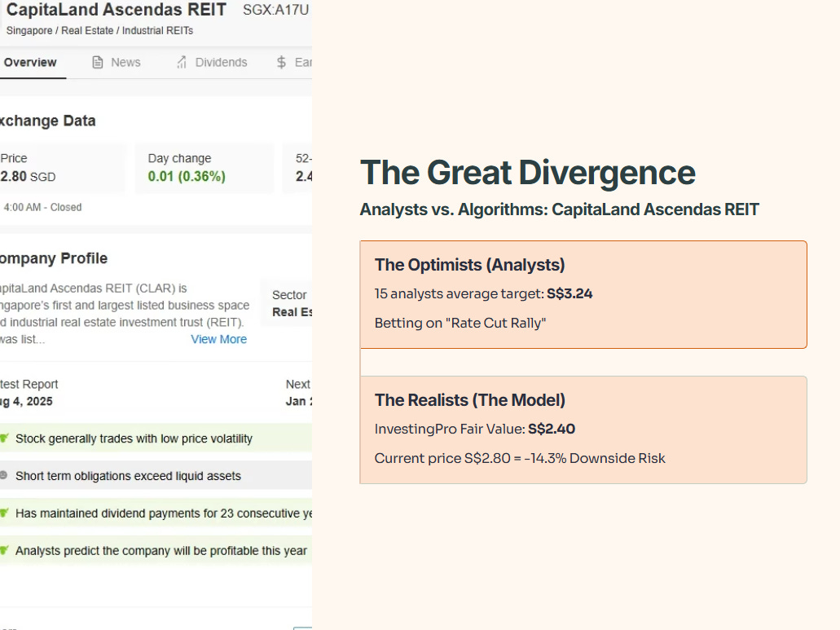Click the Dividends chart icon
This screenshot has width=840, height=630.
click(x=183, y=63)
